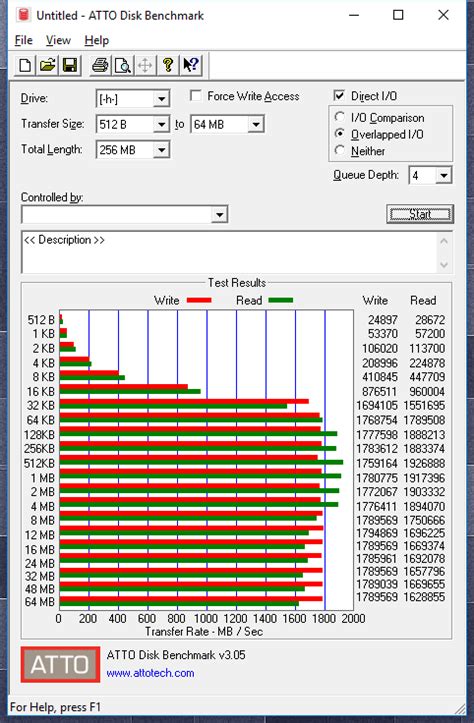Click the status bar text For Help, press F1
Image resolution: width=474 pixels, height=723 pixels.
pos(55,707)
